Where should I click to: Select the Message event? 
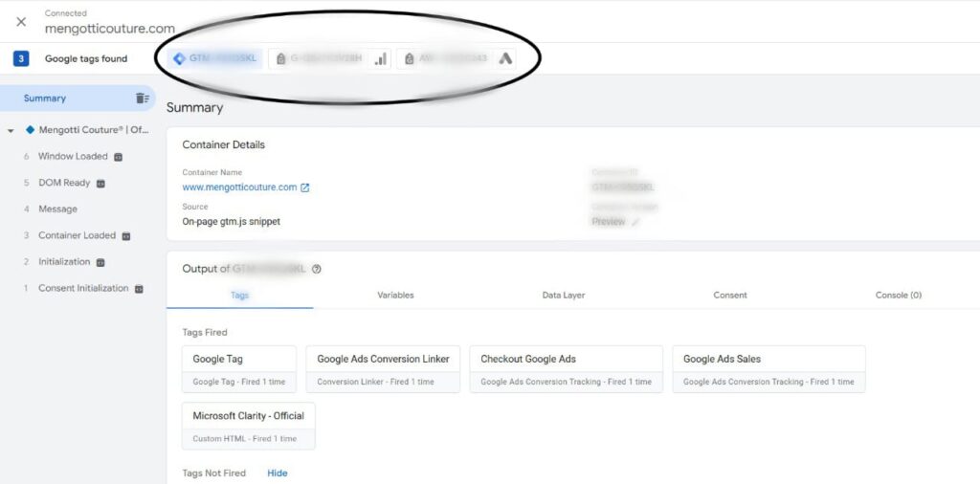57,209
